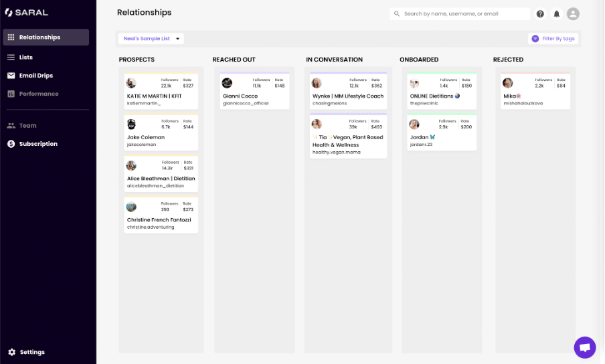Select the Team sidebar item
605x364 pixels.
[27, 126]
